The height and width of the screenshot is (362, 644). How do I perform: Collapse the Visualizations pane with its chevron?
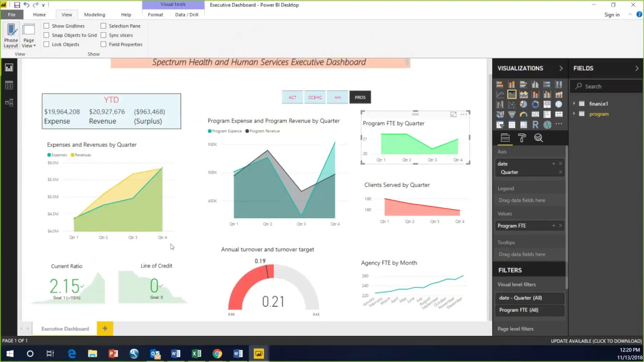click(x=561, y=68)
